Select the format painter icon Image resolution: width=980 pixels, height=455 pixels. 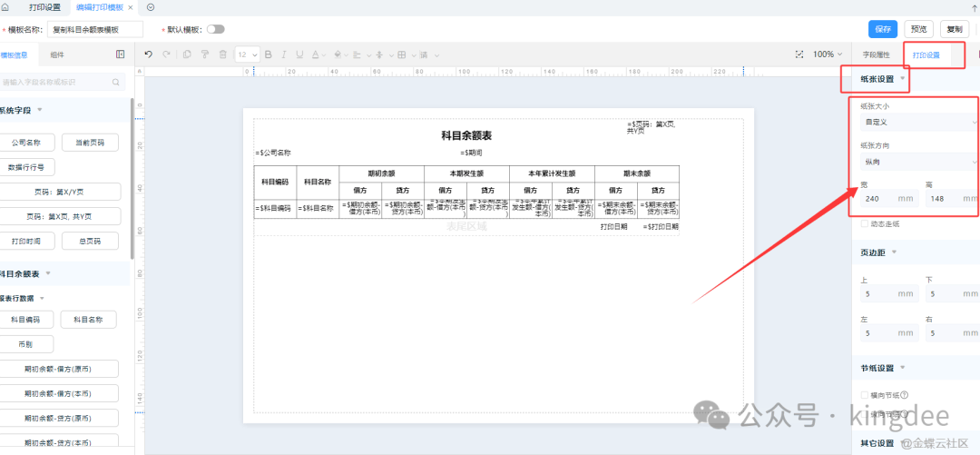coord(204,54)
